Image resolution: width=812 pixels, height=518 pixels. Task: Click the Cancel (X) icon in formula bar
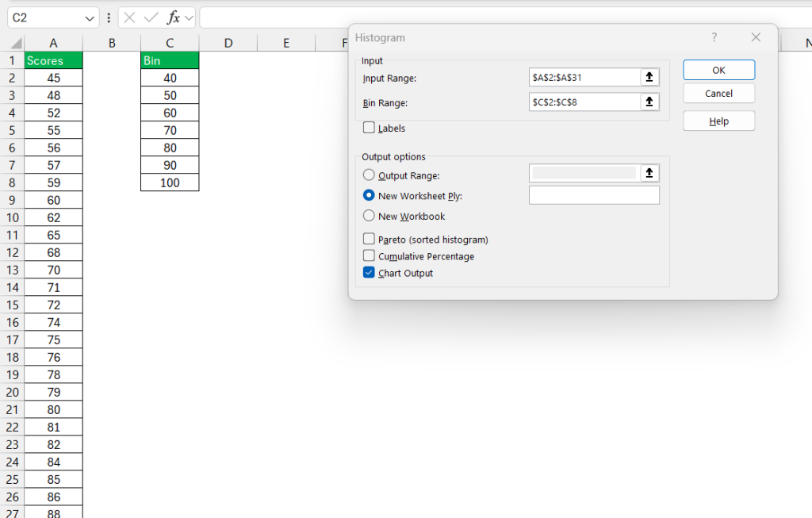tap(128, 17)
